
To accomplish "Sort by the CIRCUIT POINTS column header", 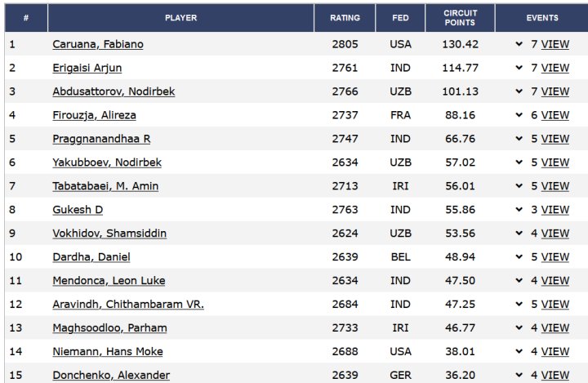I will [x=460, y=18].
